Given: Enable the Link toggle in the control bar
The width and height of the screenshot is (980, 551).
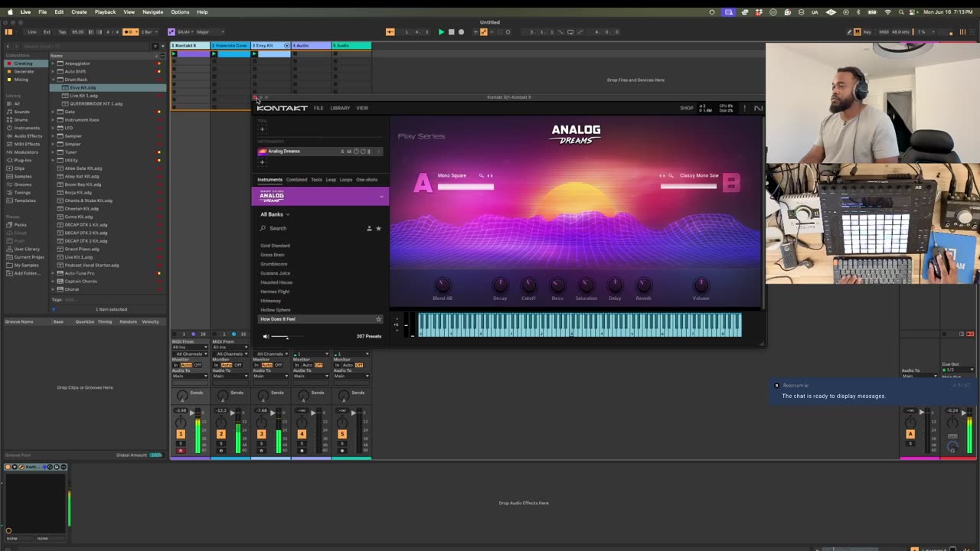Looking at the screenshot, I should click(x=32, y=32).
